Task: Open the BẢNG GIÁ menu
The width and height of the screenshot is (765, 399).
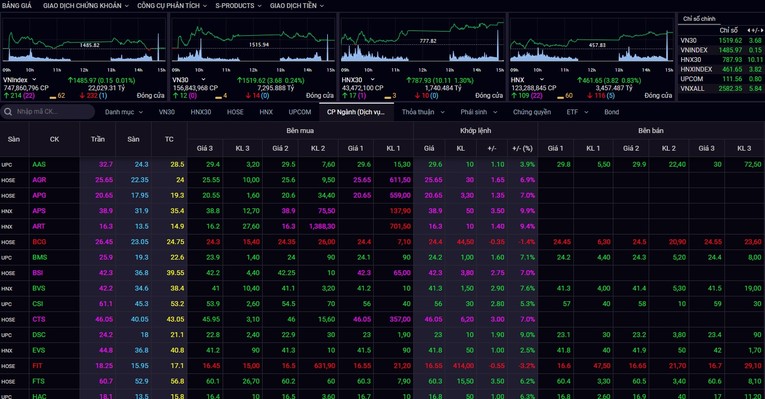Action: pyautogui.click(x=17, y=5)
